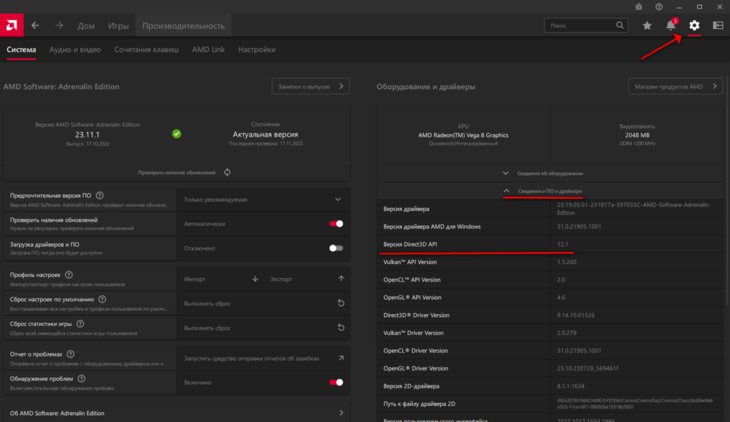Viewport: 730px width, 422px height.
Task: Click the 2048 MB video memory value
Action: (x=637, y=135)
